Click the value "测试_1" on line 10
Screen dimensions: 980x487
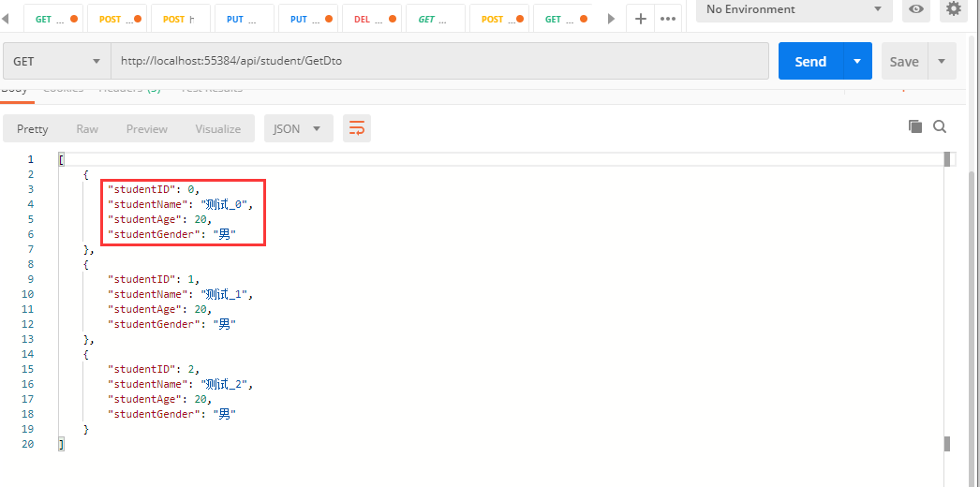[x=226, y=294]
